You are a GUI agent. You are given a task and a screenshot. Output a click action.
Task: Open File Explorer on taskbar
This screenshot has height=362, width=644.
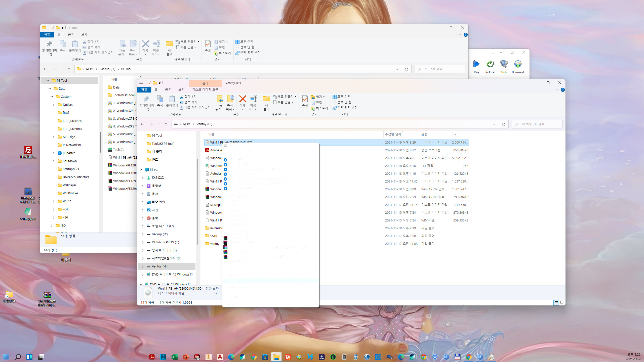coord(276,357)
